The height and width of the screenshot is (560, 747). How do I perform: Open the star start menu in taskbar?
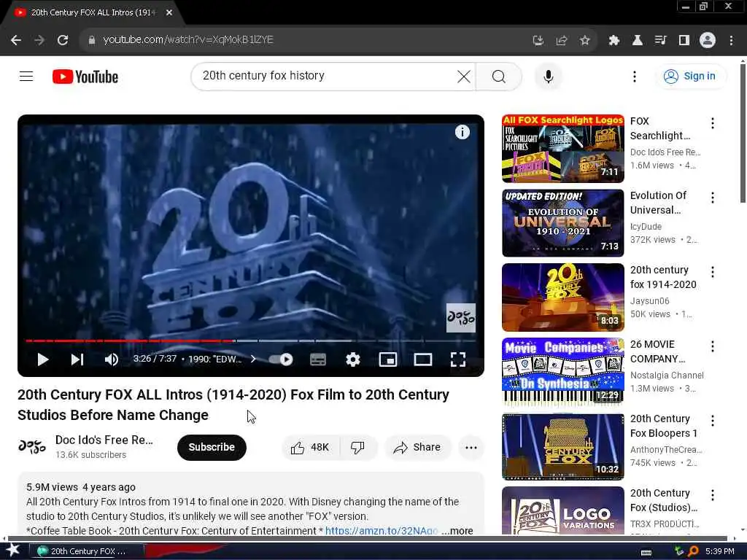pyautogui.click(x=12, y=551)
